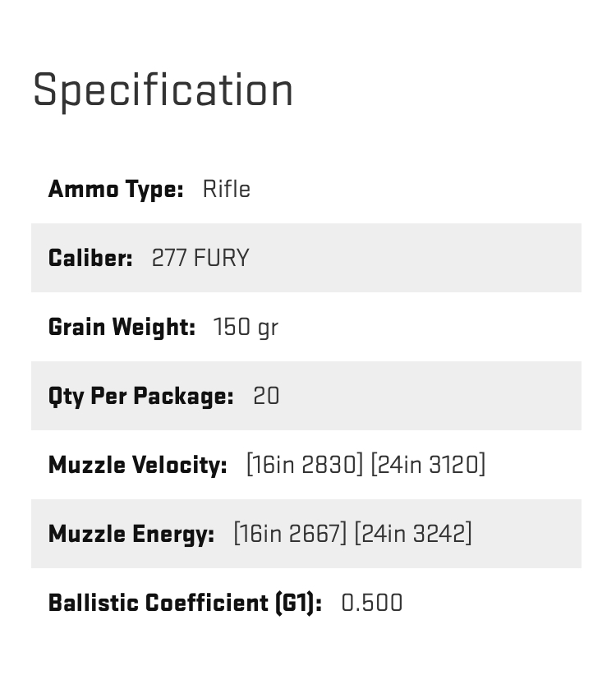The image size is (616, 675).
Task: Click the quantity value 20
Action: click(266, 396)
